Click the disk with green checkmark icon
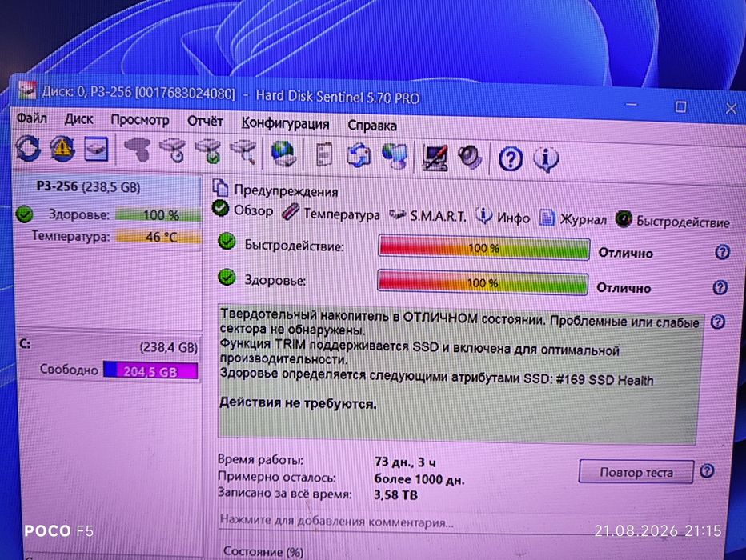 (208, 151)
